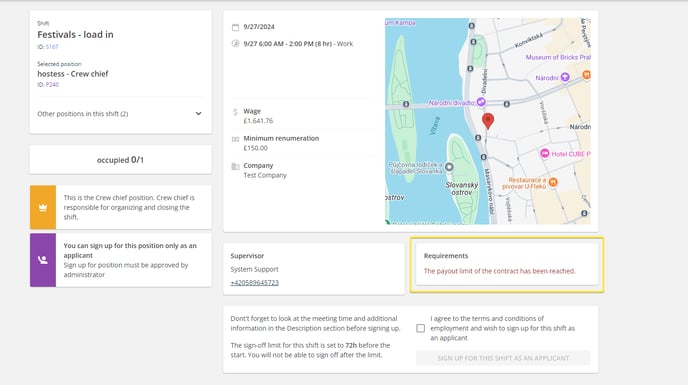Open position ID P240 link
Screen dimensions: 688x385
point(52,85)
